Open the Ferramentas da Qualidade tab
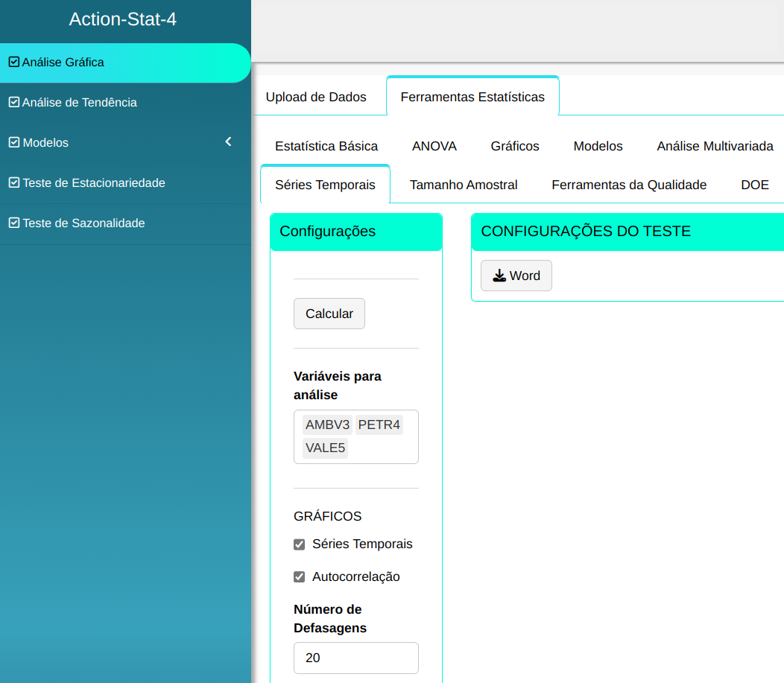This screenshot has height=683, width=784. tap(629, 185)
